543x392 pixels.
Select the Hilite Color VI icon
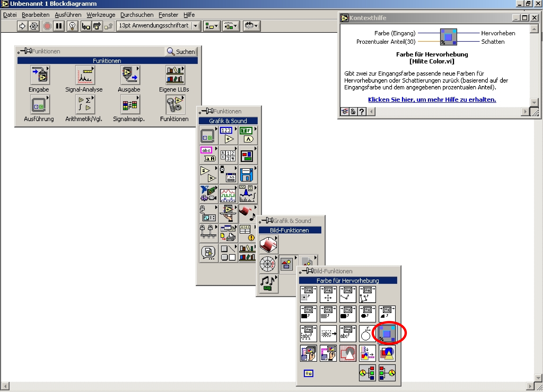387,333
